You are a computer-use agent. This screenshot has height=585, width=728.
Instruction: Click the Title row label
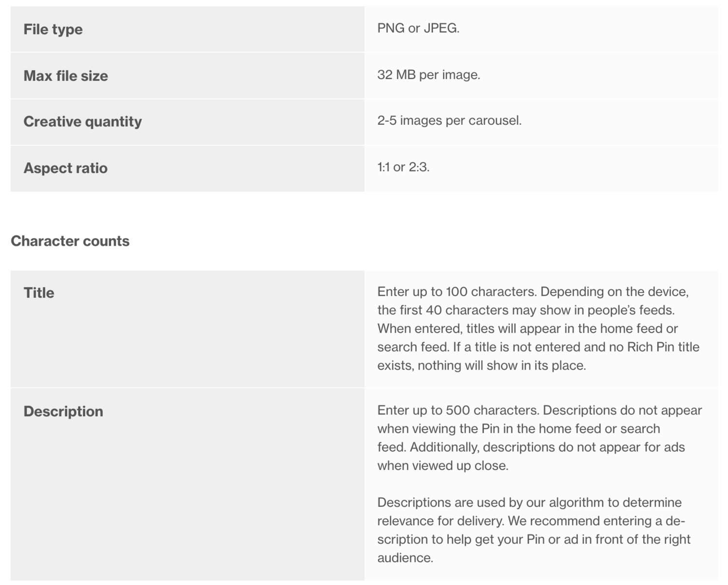39,292
